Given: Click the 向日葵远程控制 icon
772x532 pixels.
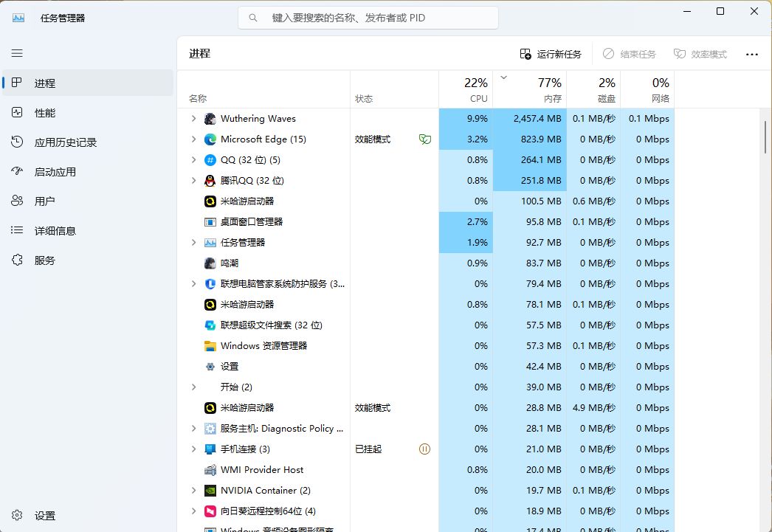Looking at the screenshot, I should coord(210,511).
